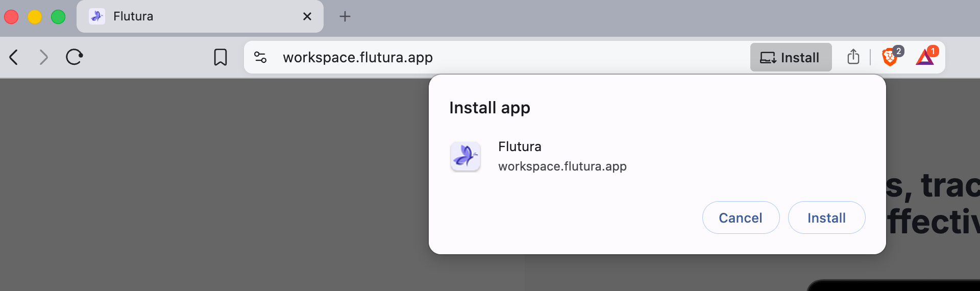The image size is (980, 291).
Task: Click the red close window button
Action: [11, 17]
